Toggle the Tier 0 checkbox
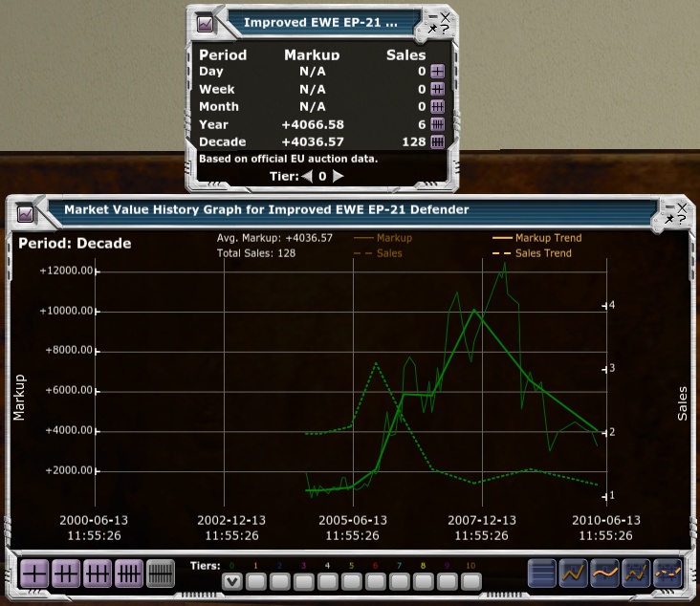700x606 pixels. tap(231, 580)
